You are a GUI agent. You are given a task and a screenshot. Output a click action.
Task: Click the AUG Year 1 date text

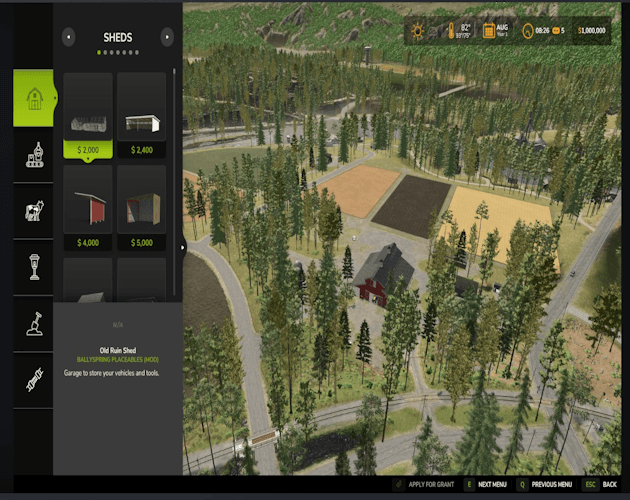point(502,30)
